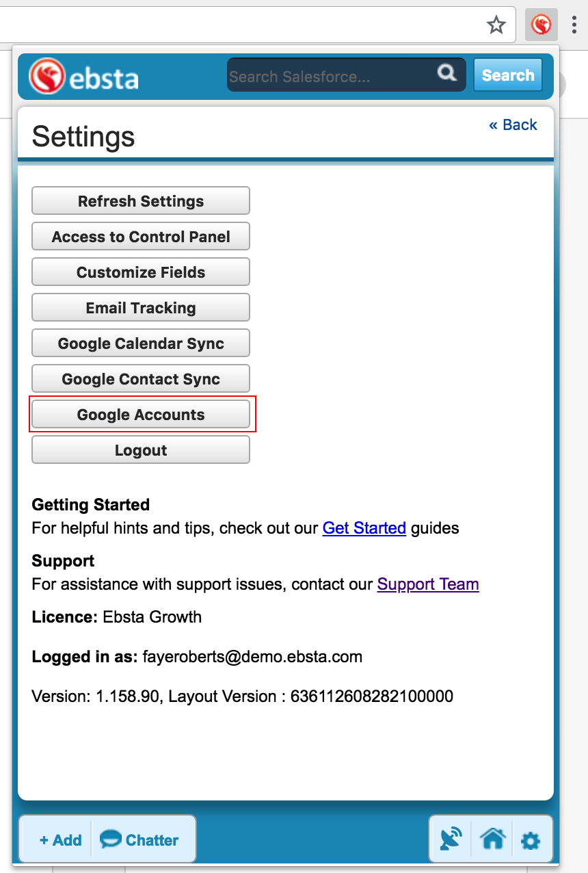This screenshot has height=873, width=588.
Task: Click the blue Search button
Action: pos(507,75)
